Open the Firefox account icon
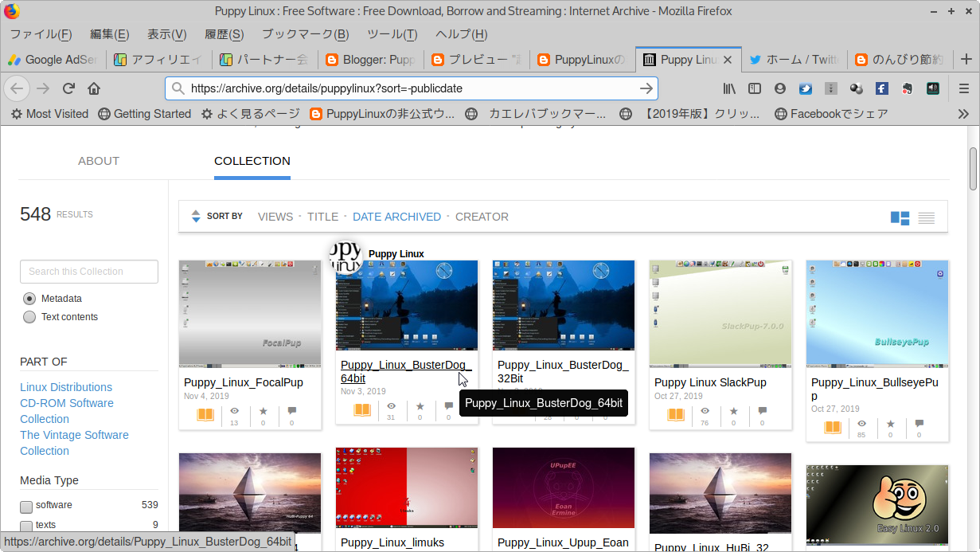Image resolution: width=980 pixels, height=552 pixels. coord(779,88)
